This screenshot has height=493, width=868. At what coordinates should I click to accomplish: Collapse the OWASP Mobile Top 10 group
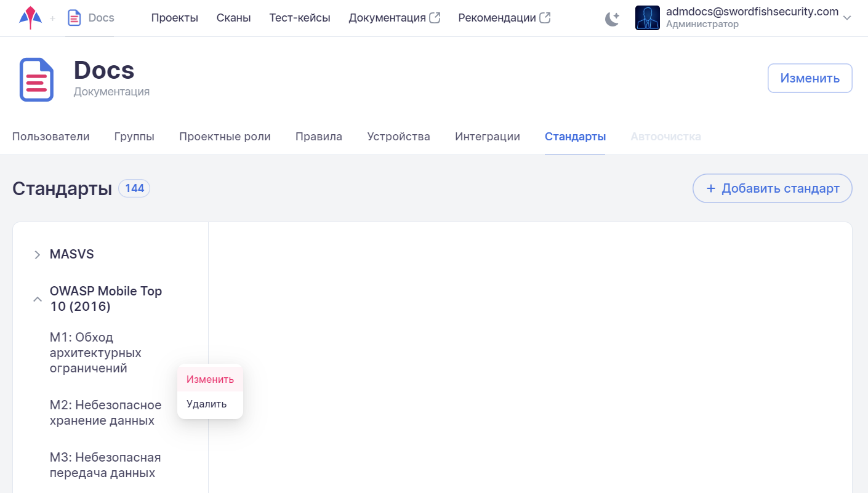click(37, 299)
